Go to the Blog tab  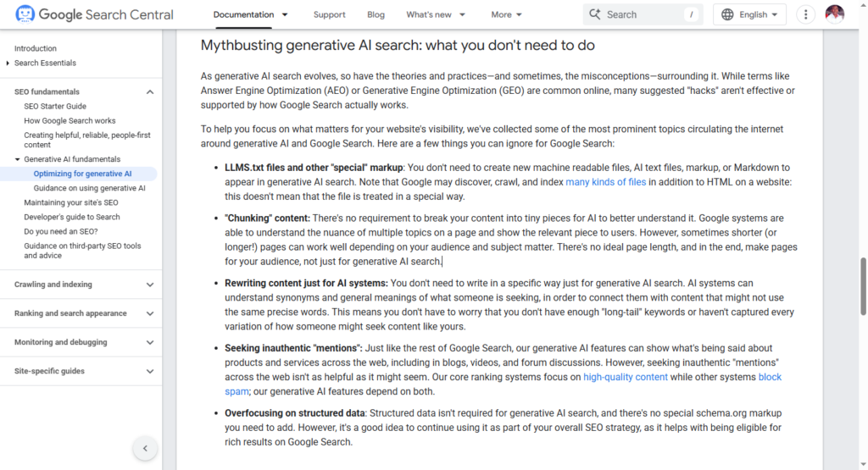(376, 14)
